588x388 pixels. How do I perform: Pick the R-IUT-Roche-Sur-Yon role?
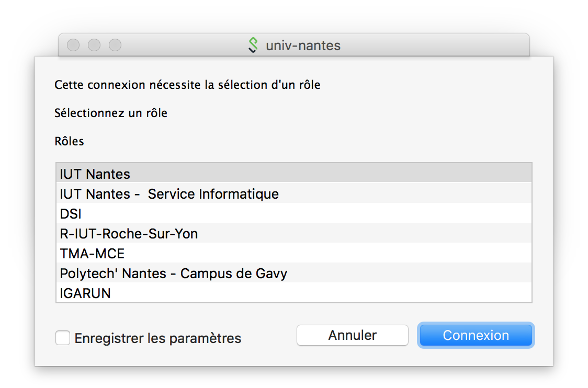point(129,234)
